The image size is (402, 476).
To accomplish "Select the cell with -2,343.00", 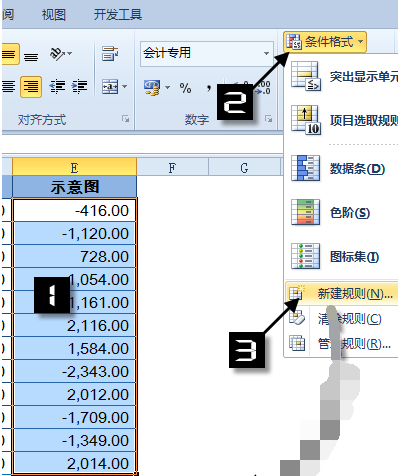I will click(x=74, y=372).
